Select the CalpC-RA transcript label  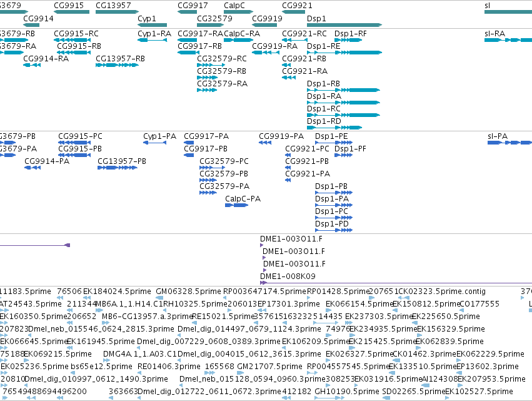point(242,34)
